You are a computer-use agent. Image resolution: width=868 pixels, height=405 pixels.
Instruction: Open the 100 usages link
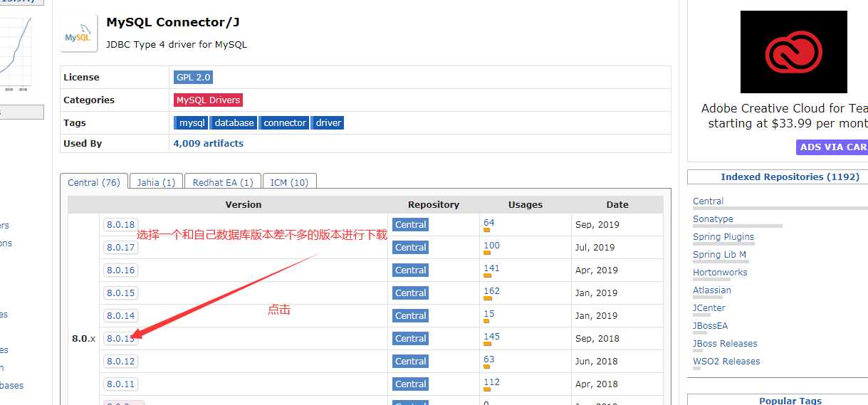pos(491,245)
